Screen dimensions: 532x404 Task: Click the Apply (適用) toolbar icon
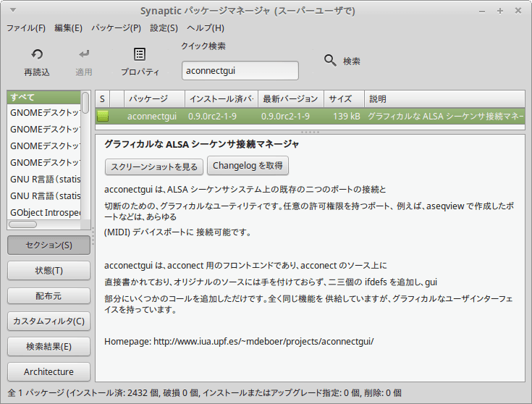[84, 54]
